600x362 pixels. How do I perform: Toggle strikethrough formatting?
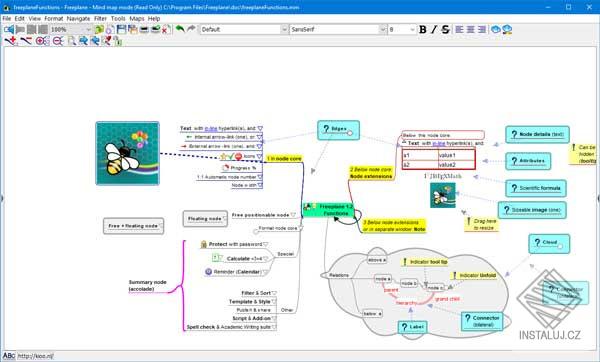coord(445,29)
